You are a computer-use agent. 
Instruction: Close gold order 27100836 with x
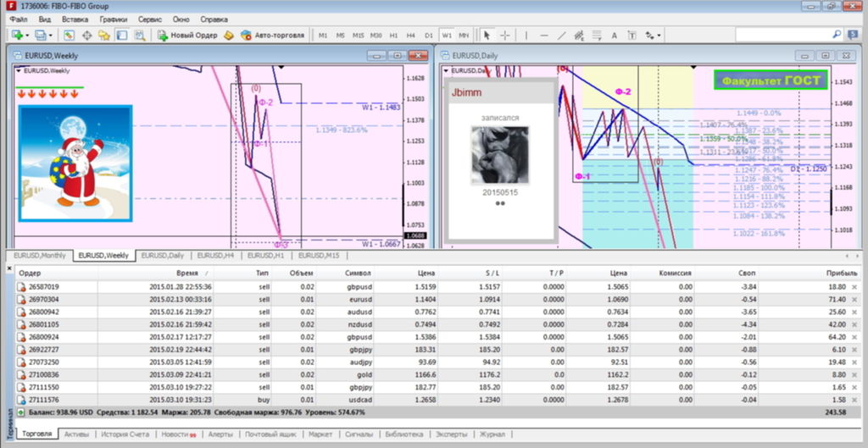854,374
